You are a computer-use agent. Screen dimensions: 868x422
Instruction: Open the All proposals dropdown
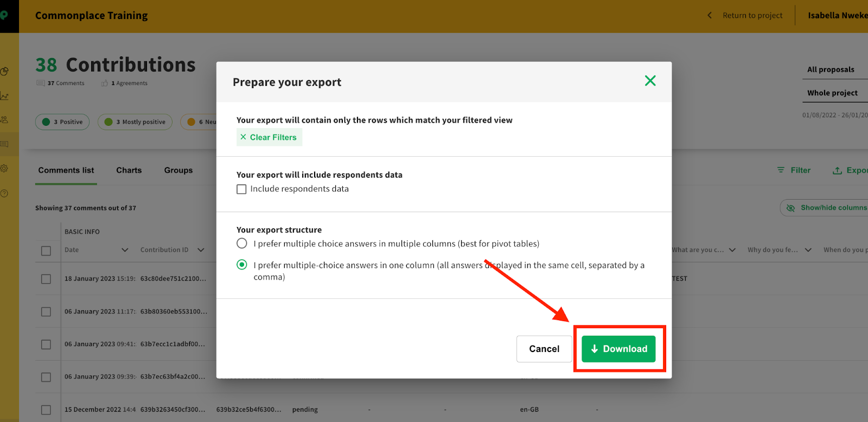[835, 69]
